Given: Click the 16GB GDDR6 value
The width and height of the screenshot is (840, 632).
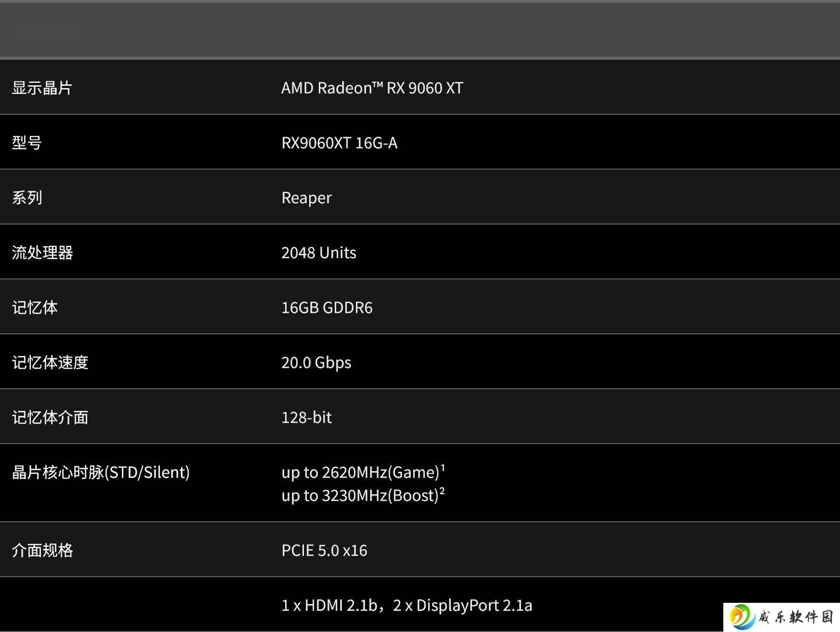Looking at the screenshot, I should pos(327,308).
